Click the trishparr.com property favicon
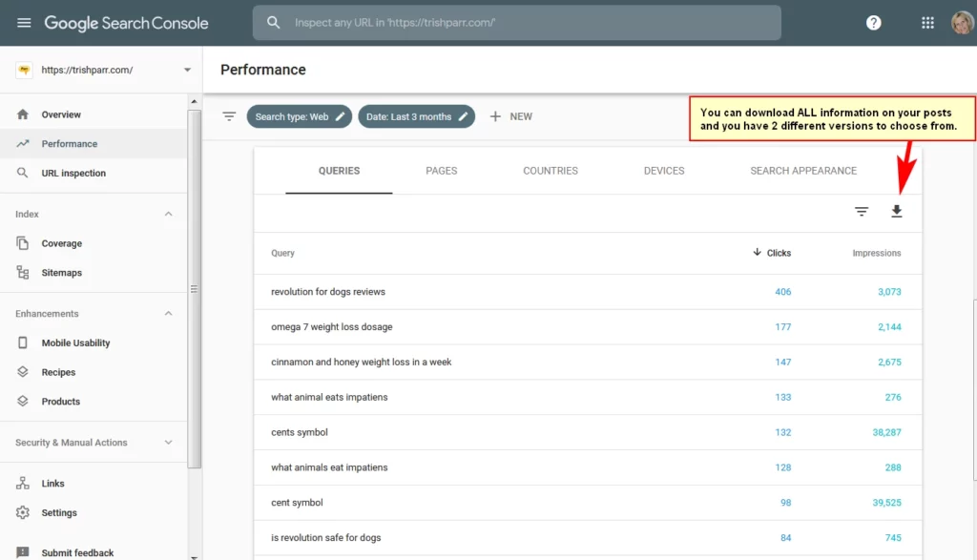Viewport: 977px width, 560px height. (x=24, y=70)
